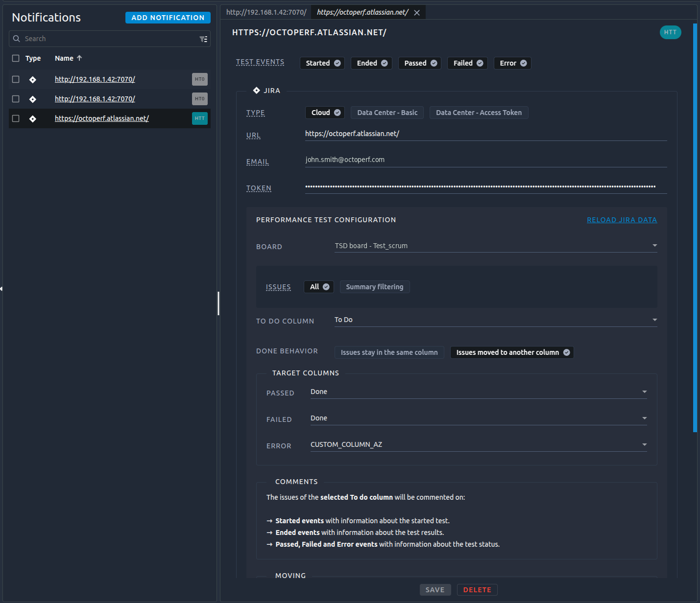The width and height of the screenshot is (700, 603).
Task: Click the ISSUES label
Action: click(278, 287)
